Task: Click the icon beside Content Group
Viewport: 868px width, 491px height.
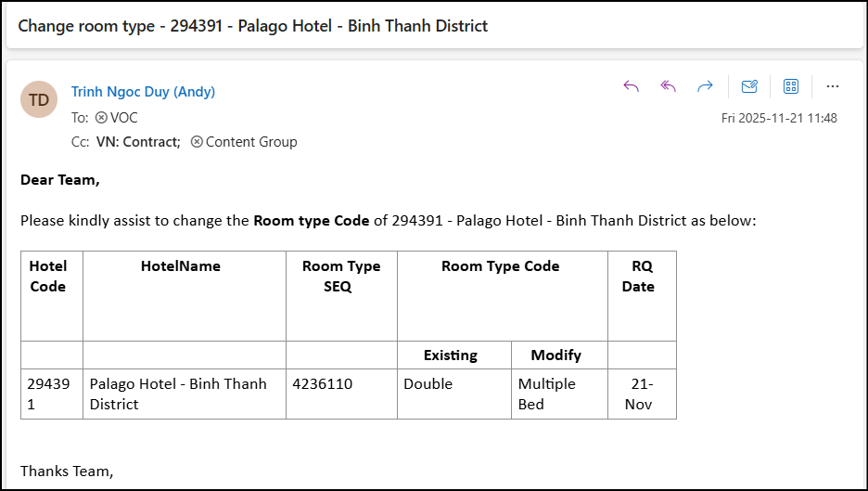Action: (x=197, y=142)
